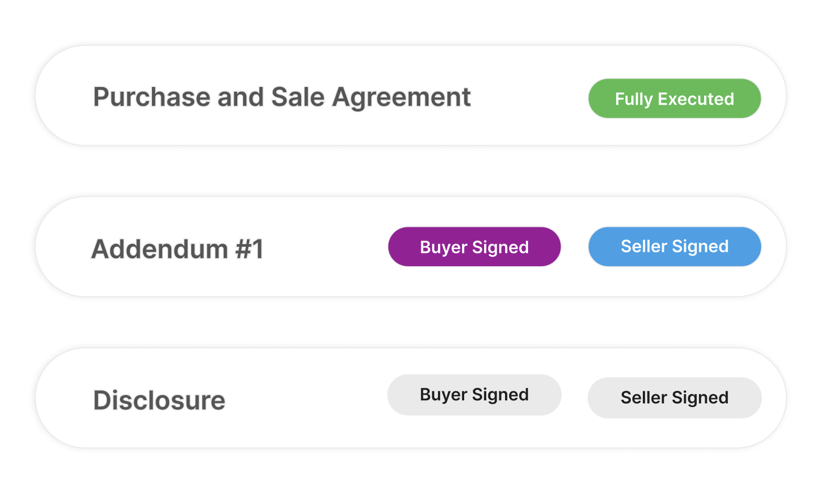Viewport: 833px width, 504px height.
Task: Open the Purchase and Sale Agreement title
Action: coord(281,97)
